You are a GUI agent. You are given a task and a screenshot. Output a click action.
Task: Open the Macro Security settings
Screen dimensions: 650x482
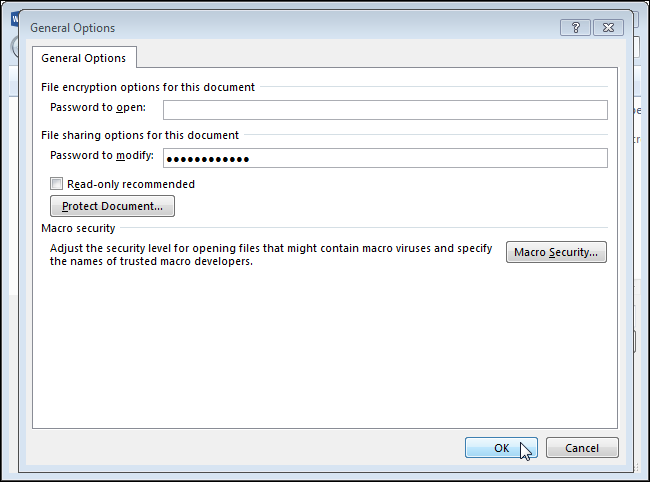(556, 253)
